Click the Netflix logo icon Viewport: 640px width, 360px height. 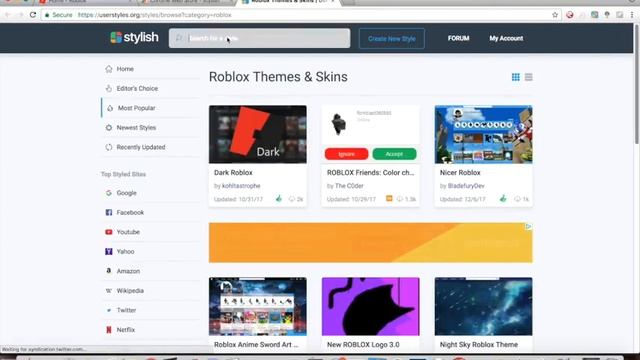coord(109,329)
